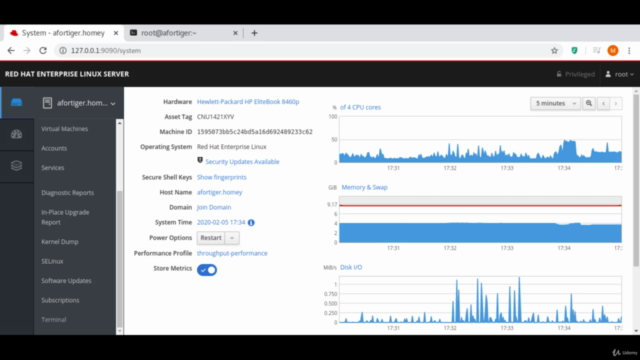Open Software Updates page
This screenshot has height=360, width=640.
pyautogui.click(x=66, y=281)
